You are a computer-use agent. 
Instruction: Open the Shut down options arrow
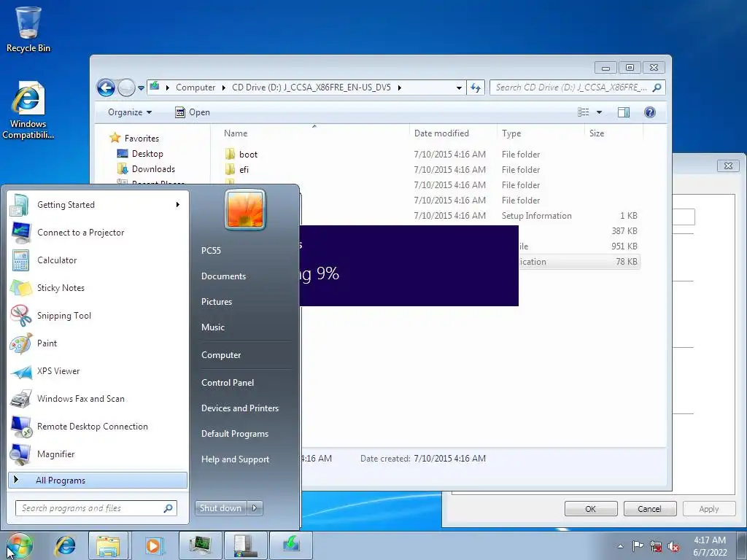point(255,508)
